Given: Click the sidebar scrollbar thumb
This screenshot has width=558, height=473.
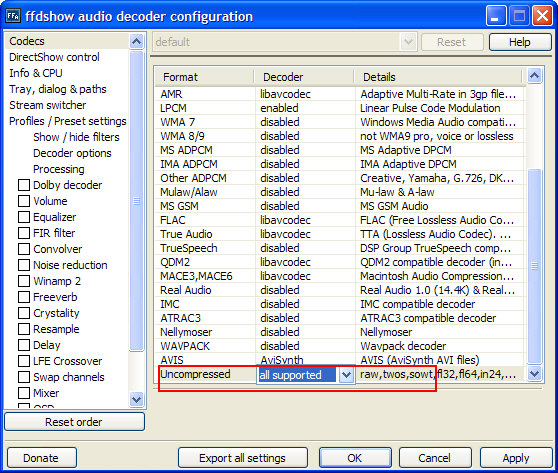Looking at the screenshot, I should 137,201.
